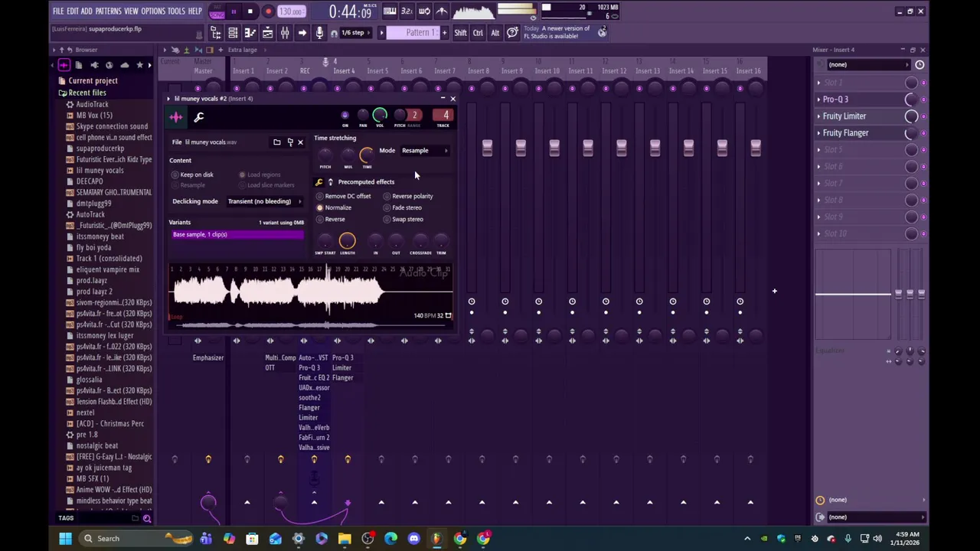Enable Swap stereo option
The image size is (980, 551).
coord(403,219)
